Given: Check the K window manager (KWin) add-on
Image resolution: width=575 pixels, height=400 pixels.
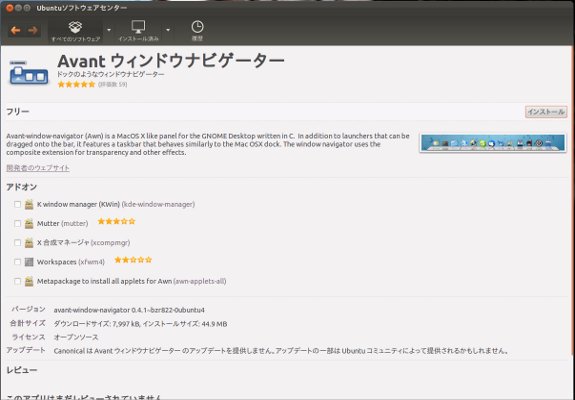Looking at the screenshot, I should point(17,204).
